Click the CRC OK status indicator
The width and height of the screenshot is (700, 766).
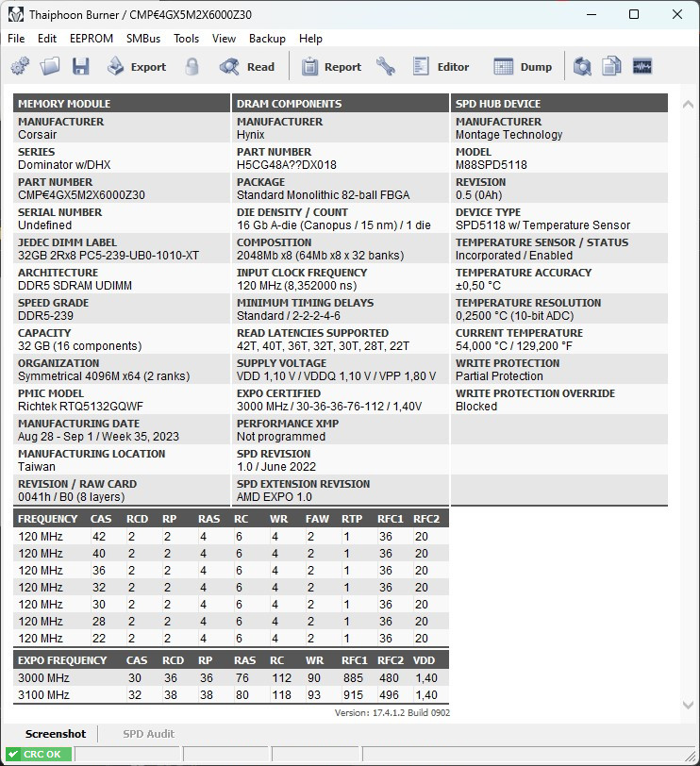tap(38, 755)
